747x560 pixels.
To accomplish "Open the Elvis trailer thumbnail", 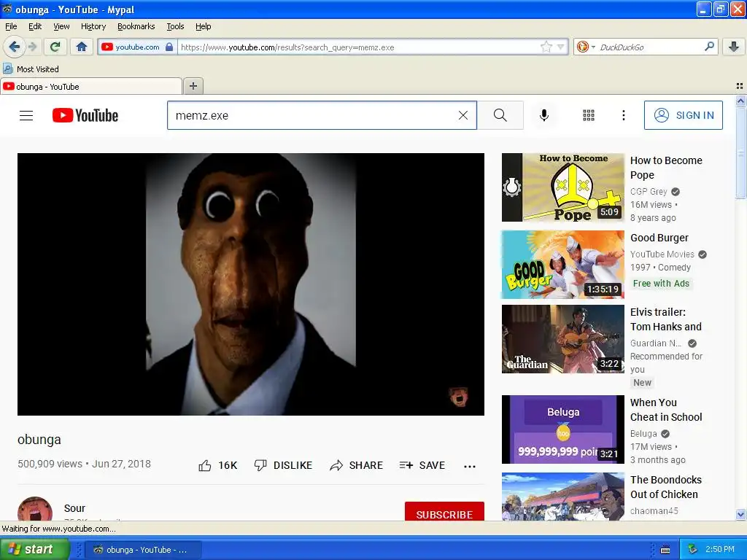I will click(x=562, y=339).
